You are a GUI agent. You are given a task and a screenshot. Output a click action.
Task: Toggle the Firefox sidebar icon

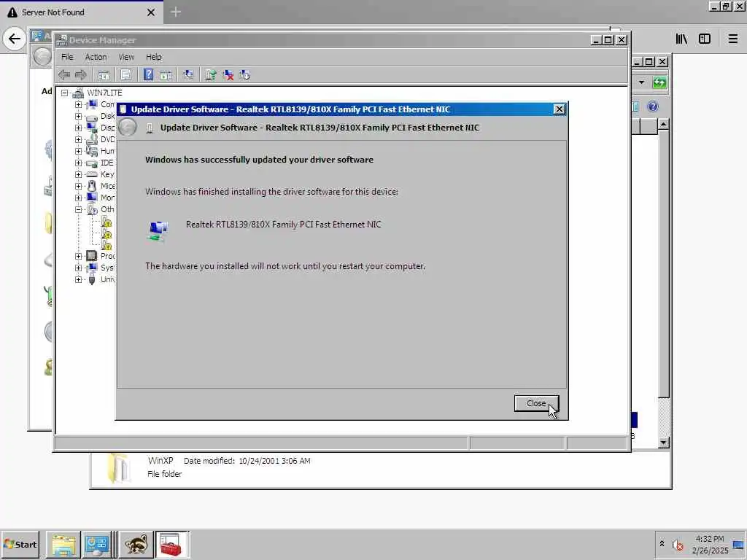[x=705, y=39]
